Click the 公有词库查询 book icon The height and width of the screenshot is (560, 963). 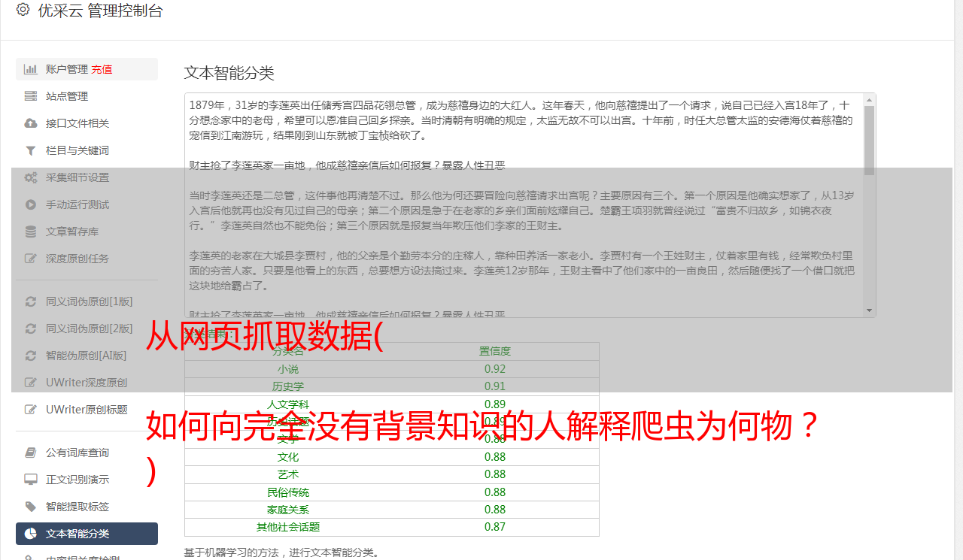(31, 453)
